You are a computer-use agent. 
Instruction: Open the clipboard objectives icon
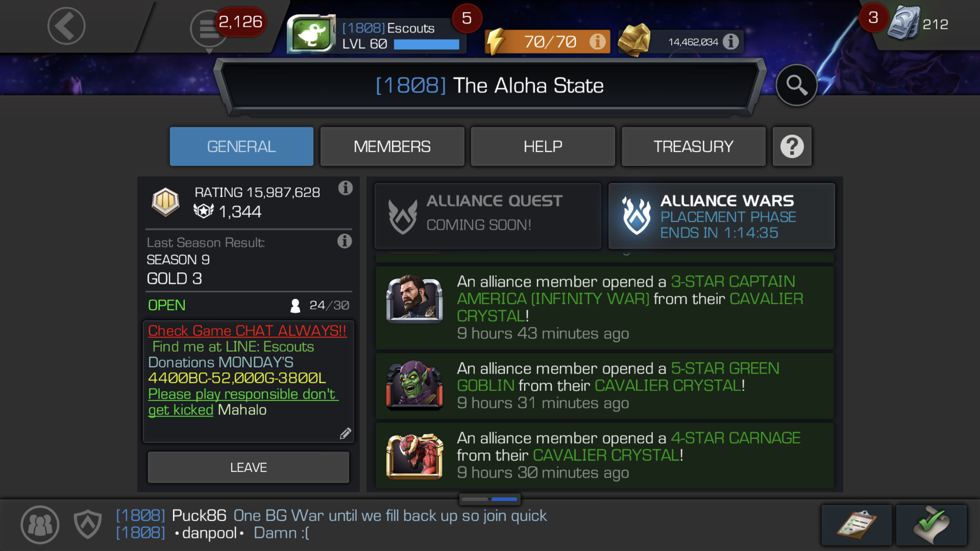pyautogui.click(x=856, y=525)
